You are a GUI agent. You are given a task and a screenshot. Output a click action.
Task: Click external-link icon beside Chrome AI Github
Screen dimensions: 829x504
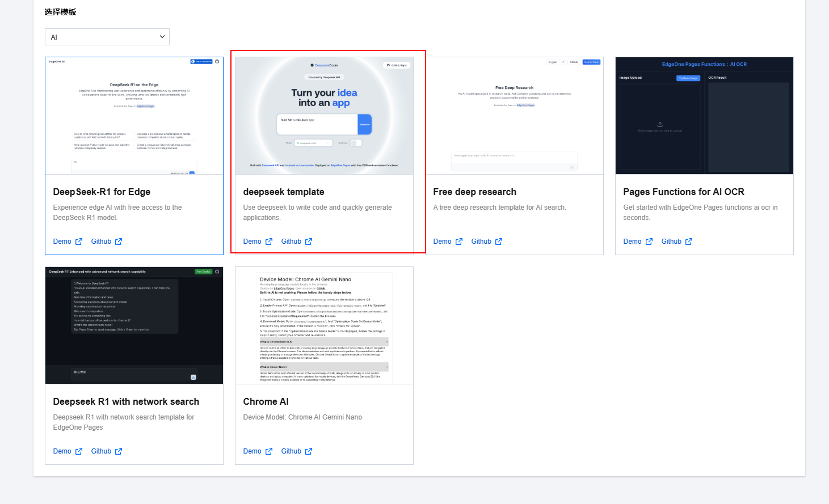pyautogui.click(x=309, y=451)
